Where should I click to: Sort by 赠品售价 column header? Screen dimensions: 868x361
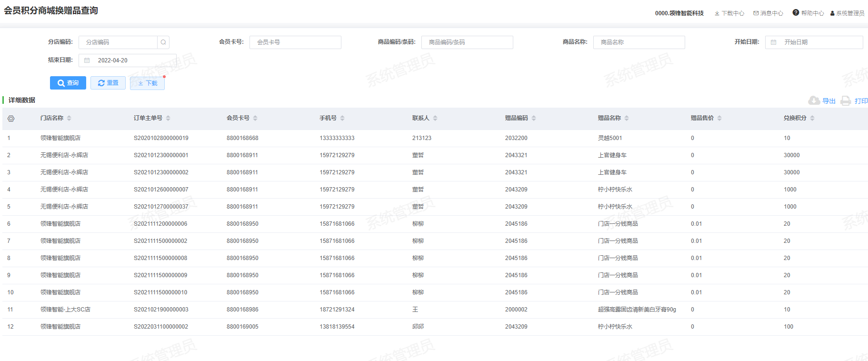tap(719, 118)
